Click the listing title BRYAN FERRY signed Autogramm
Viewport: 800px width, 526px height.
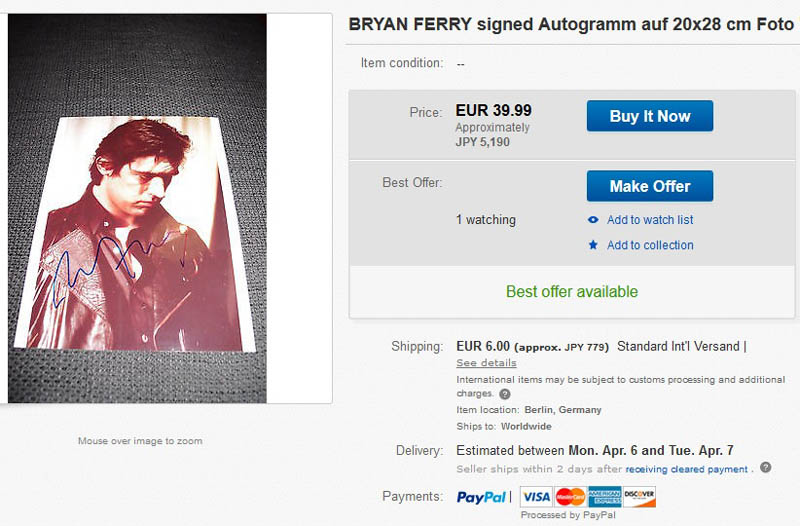click(570, 24)
